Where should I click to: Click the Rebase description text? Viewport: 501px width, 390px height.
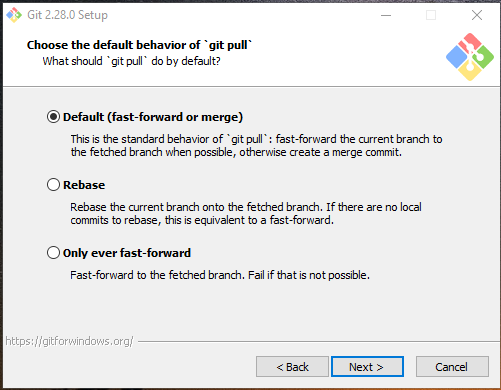[x=246, y=213]
